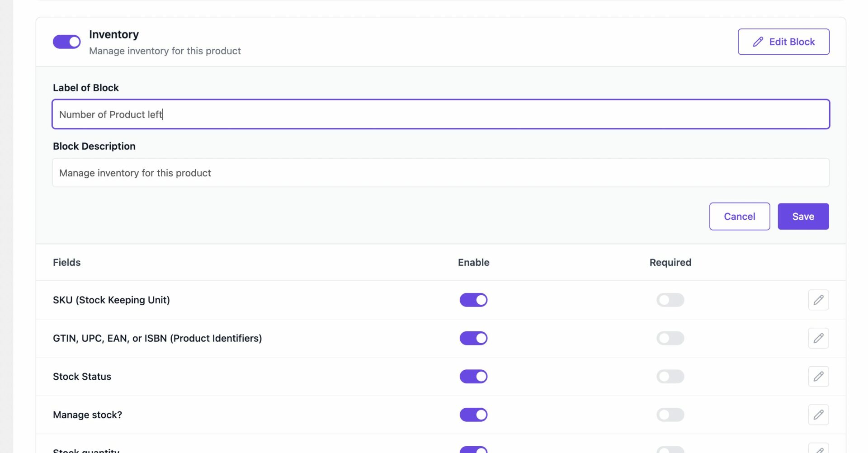Enable Required switch for Manage stock?
This screenshot has height=453, width=868.
tap(670, 415)
